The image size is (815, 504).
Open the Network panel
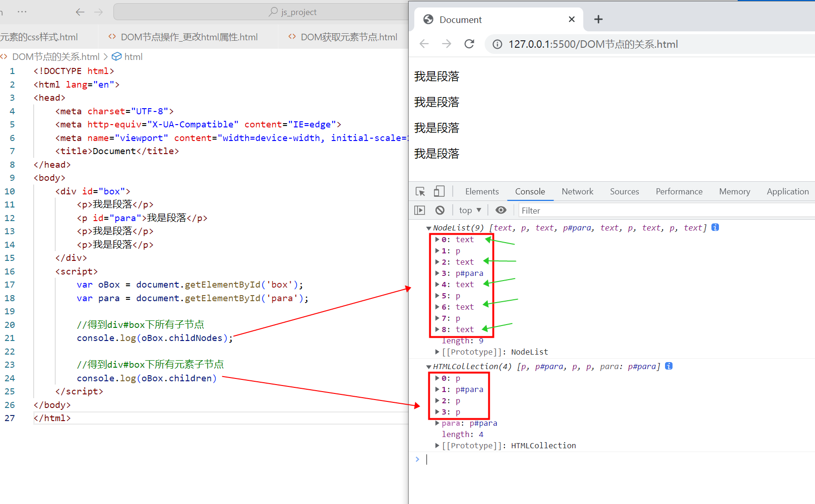coord(577,192)
